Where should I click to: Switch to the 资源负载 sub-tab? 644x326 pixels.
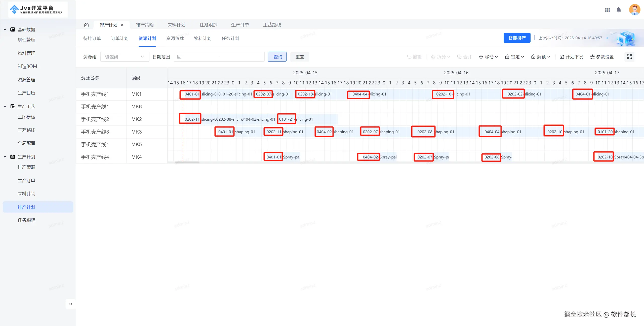pos(175,38)
